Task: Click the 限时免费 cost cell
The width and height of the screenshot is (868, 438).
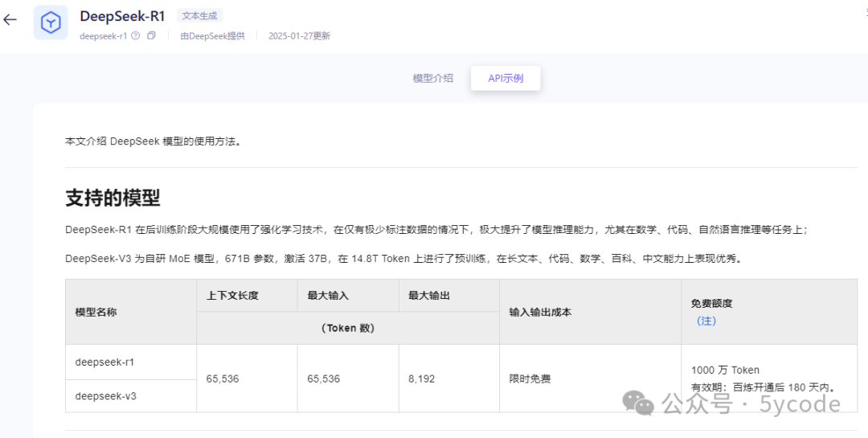Action: [x=530, y=379]
